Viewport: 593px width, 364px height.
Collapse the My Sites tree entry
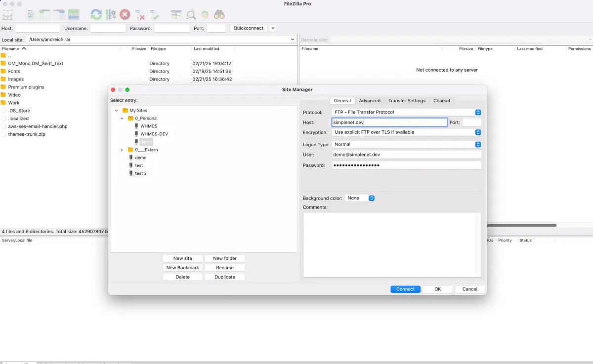pyautogui.click(x=116, y=110)
